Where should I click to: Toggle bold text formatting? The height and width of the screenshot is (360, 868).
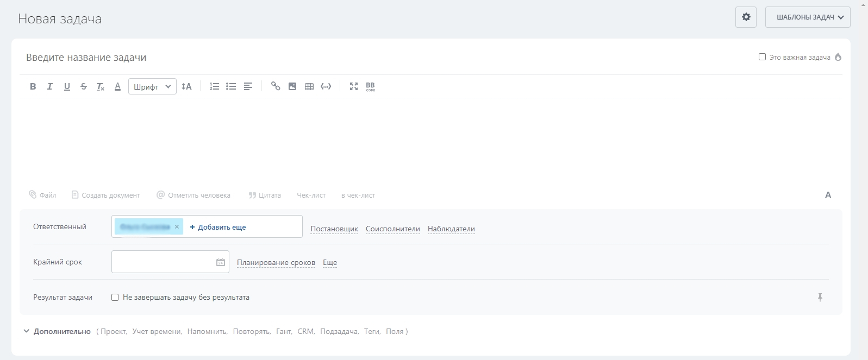click(x=33, y=86)
